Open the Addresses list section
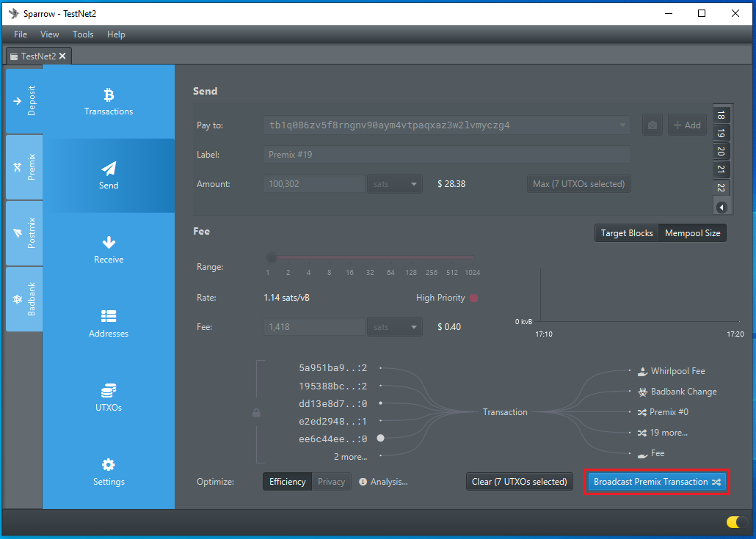The height and width of the screenshot is (539, 756). coord(109,323)
